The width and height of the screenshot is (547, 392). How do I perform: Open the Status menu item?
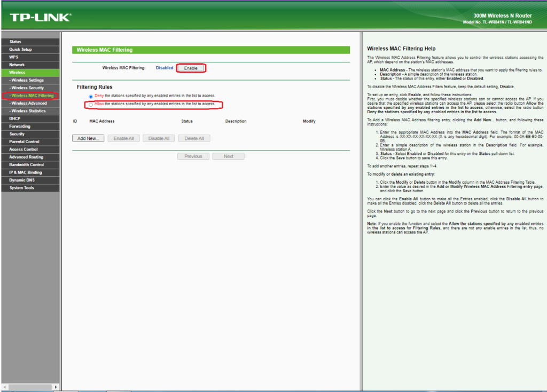(x=30, y=42)
